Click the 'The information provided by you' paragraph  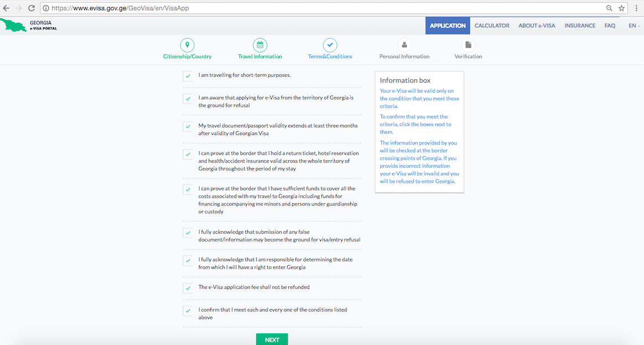[x=419, y=162]
